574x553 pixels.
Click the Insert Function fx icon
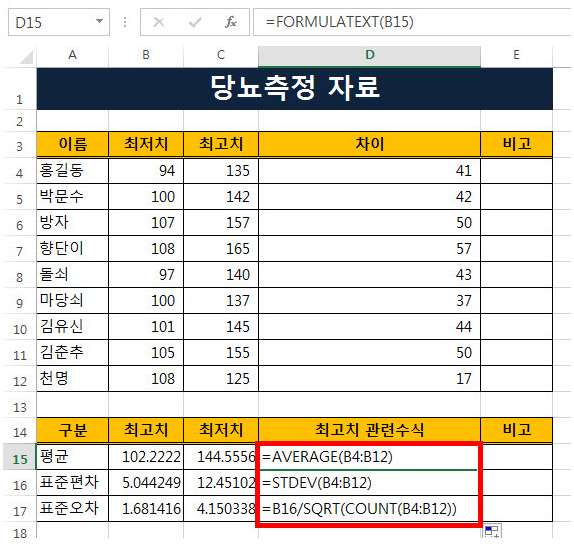click(231, 22)
